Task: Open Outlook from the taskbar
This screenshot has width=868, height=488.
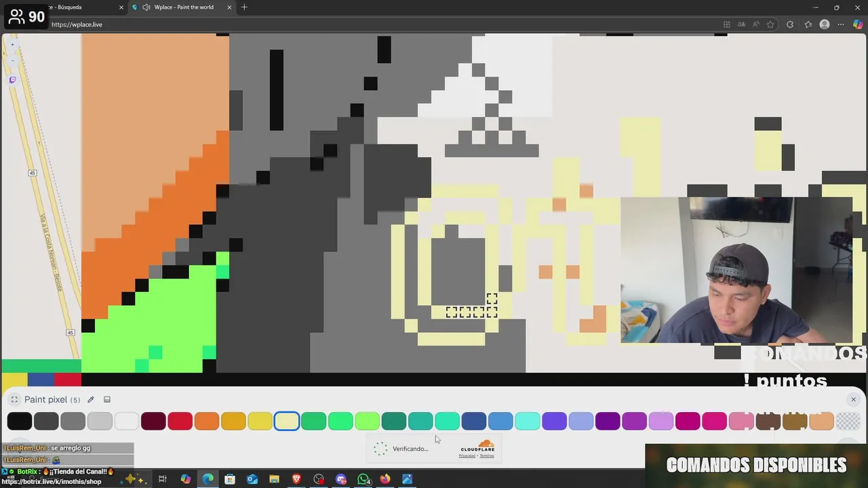Action: pyautogui.click(x=252, y=479)
